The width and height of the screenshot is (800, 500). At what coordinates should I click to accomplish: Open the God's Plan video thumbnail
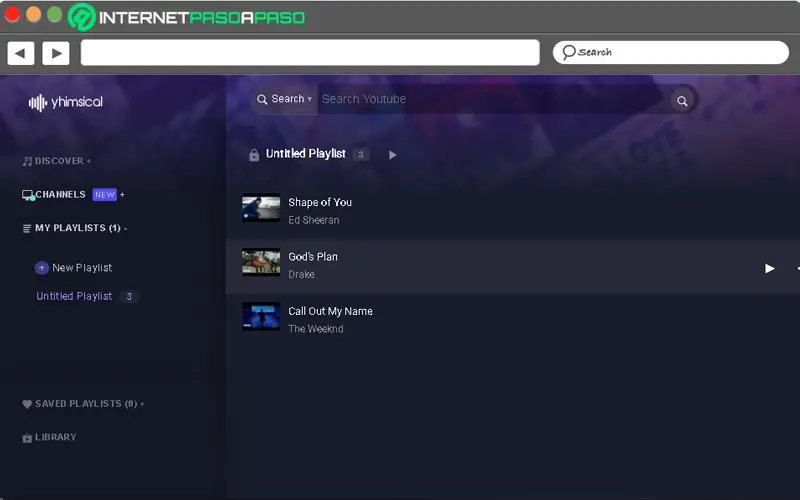click(x=261, y=262)
